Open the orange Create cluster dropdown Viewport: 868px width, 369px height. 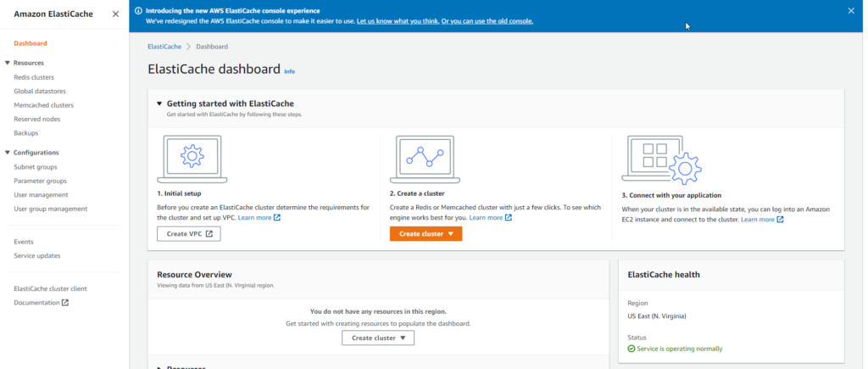point(426,234)
